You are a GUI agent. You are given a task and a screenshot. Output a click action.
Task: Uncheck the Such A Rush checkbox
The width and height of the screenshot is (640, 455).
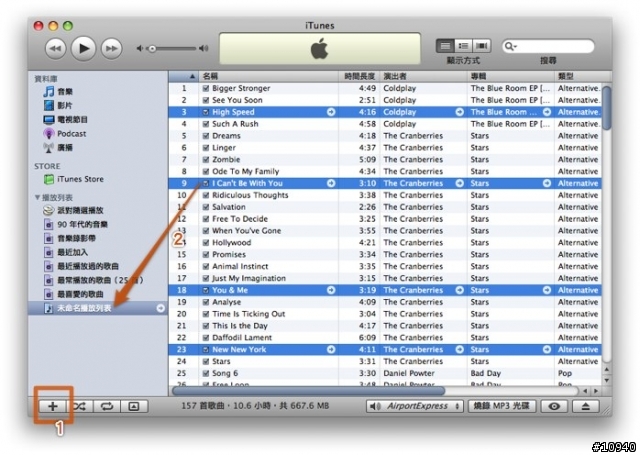coord(206,124)
